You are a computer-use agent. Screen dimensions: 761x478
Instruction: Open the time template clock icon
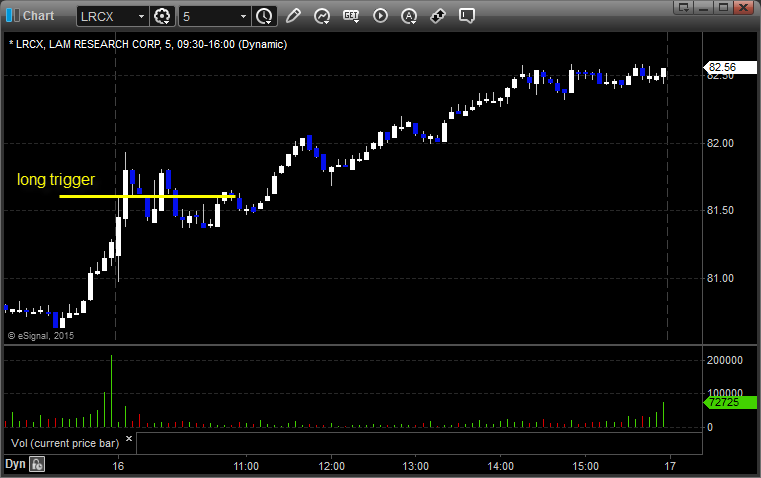pyautogui.click(x=265, y=16)
